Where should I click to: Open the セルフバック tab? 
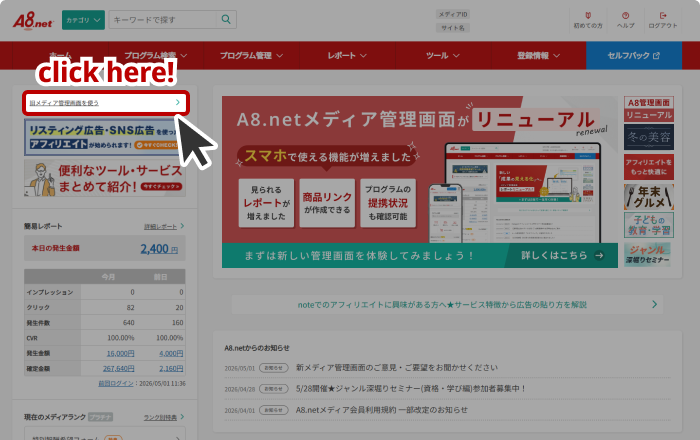634,55
